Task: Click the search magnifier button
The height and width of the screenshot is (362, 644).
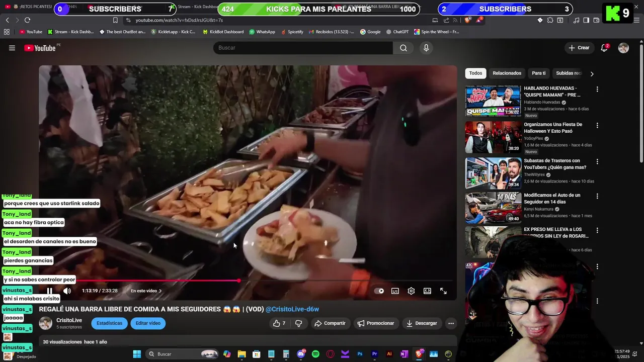Action: [x=404, y=48]
